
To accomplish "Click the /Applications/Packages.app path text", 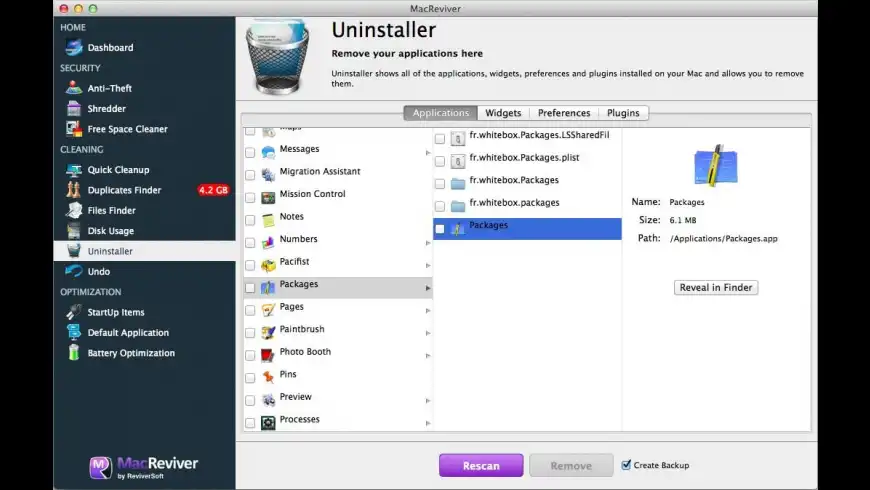I will [724, 239].
